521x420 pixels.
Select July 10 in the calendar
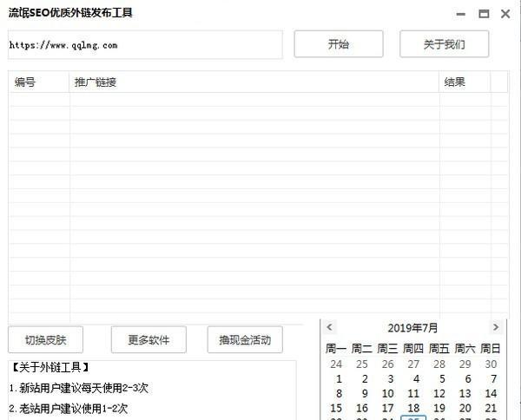point(388,393)
